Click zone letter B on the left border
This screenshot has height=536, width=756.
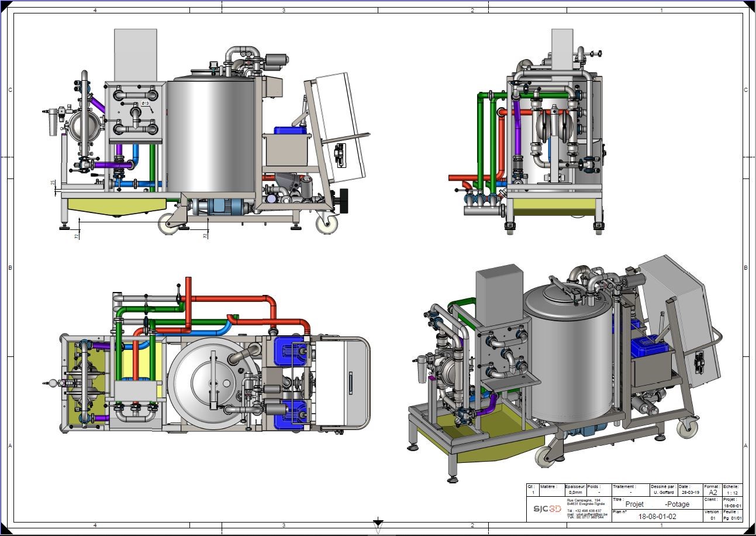click(9, 268)
